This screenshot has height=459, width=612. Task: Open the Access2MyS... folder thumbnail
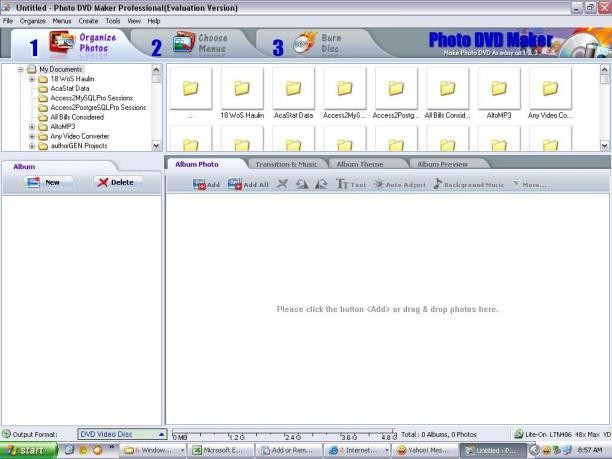[x=345, y=88]
